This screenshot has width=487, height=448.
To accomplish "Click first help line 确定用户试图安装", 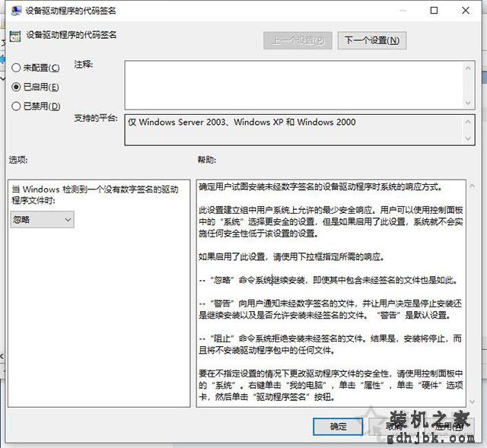I will [x=320, y=186].
